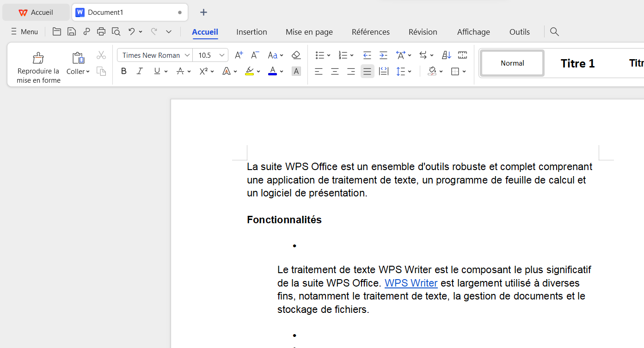Apply the Titre 1 style
Screen dimensions: 644x348
(x=577, y=63)
